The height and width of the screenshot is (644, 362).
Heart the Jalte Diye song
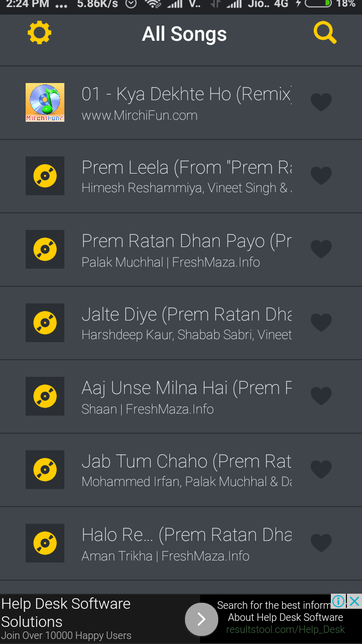coord(321,323)
